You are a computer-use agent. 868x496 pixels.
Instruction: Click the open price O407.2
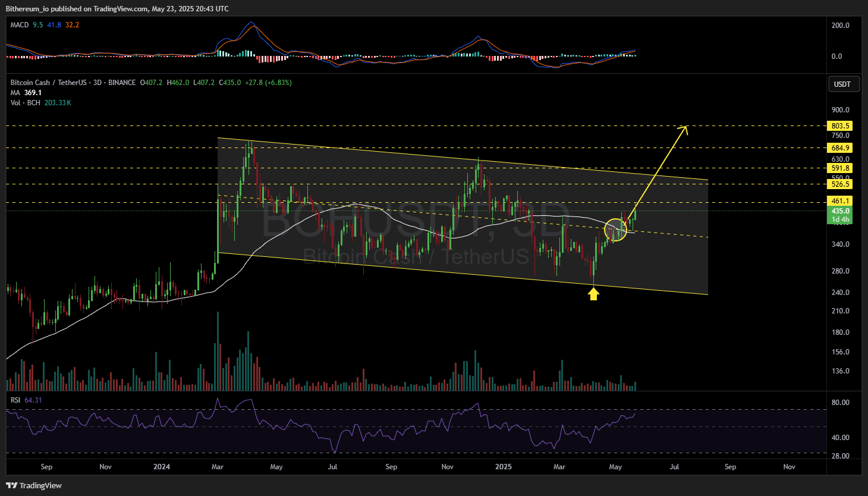(x=151, y=83)
